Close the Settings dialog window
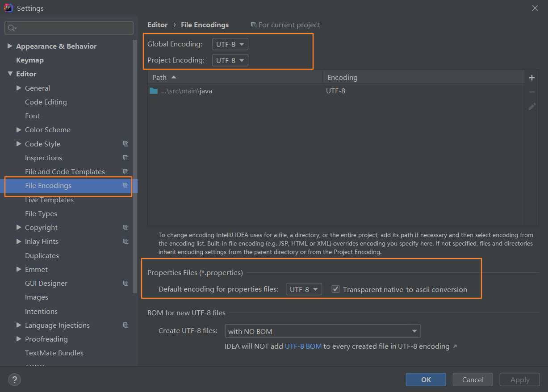548x392 pixels. (535, 8)
